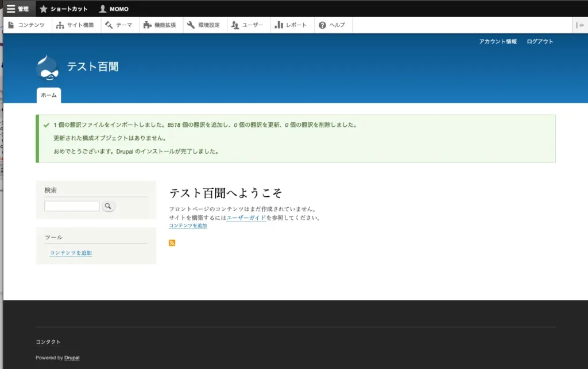Open ショートカット star menu

coord(63,9)
